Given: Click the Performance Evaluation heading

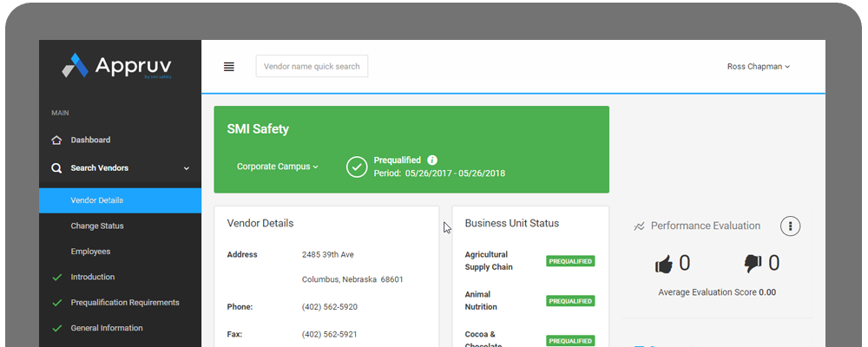Looking at the screenshot, I should coord(706,226).
